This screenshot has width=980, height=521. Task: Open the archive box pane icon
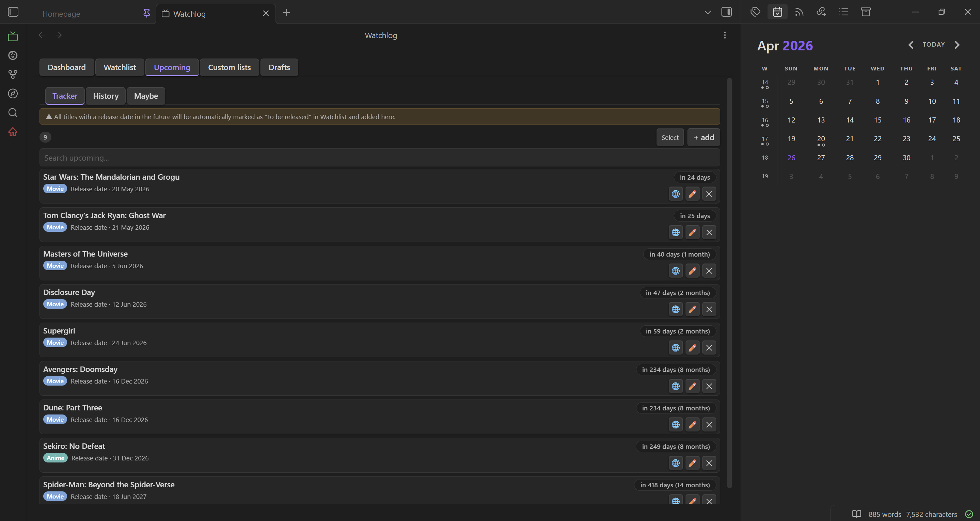(x=866, y=12)
